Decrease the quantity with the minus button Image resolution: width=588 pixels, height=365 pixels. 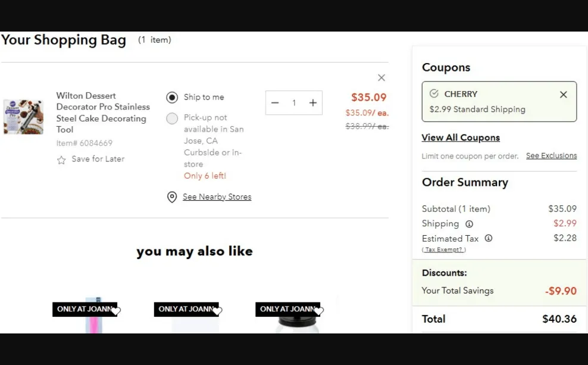275,103
